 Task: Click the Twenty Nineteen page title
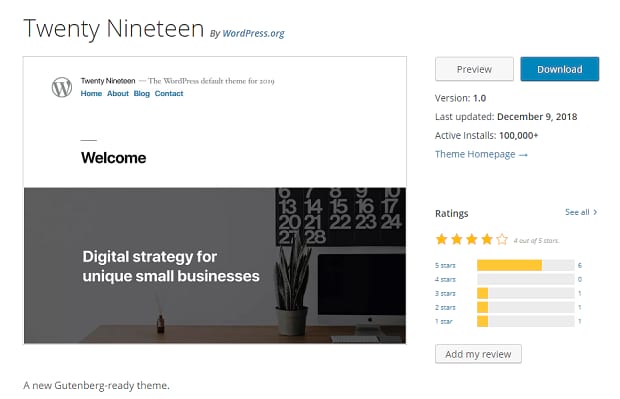(114, 29)
